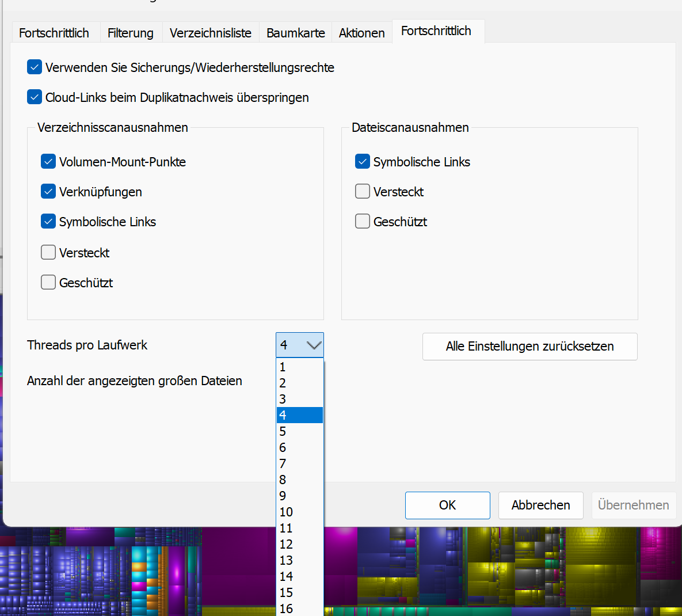Choose 6 in the threads list
Screen dimensions: 682x616
click(x=300, y=448)
